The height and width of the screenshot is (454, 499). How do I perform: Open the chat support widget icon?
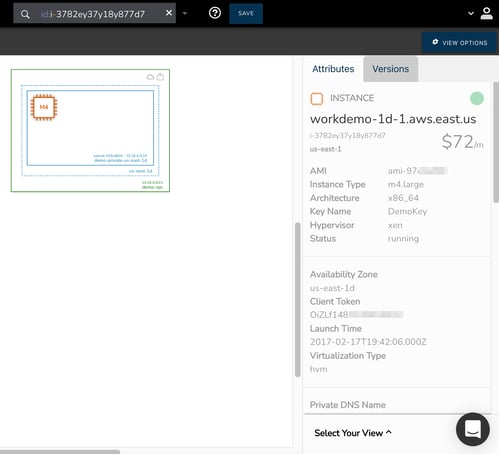click(x=473, y=429)
